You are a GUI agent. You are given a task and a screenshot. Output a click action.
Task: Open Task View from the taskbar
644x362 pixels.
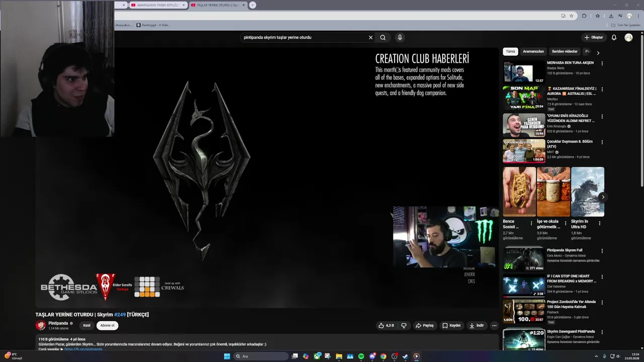(295, 356)
